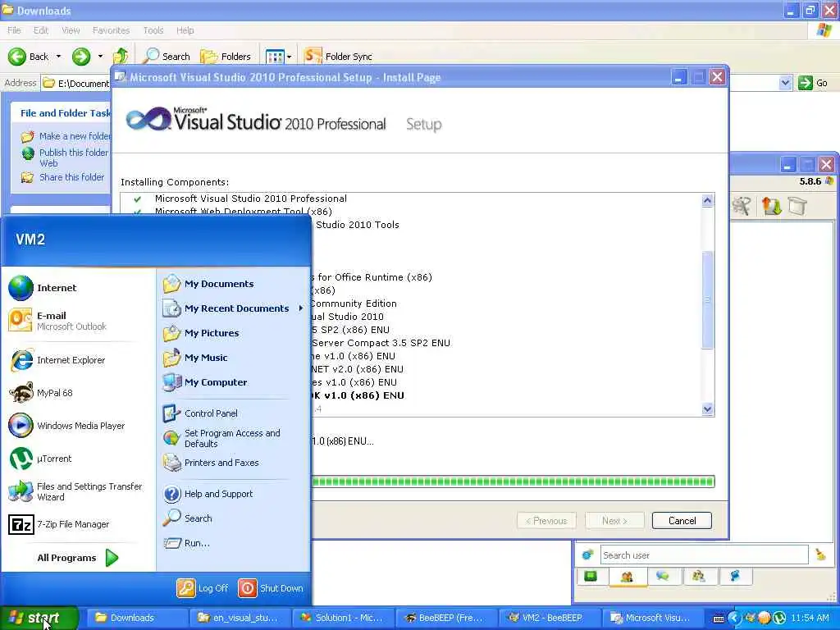Cancel the Visual Studio setup
Image resolution: width=840 pixels, height=630 pixels.
[682, 521]
